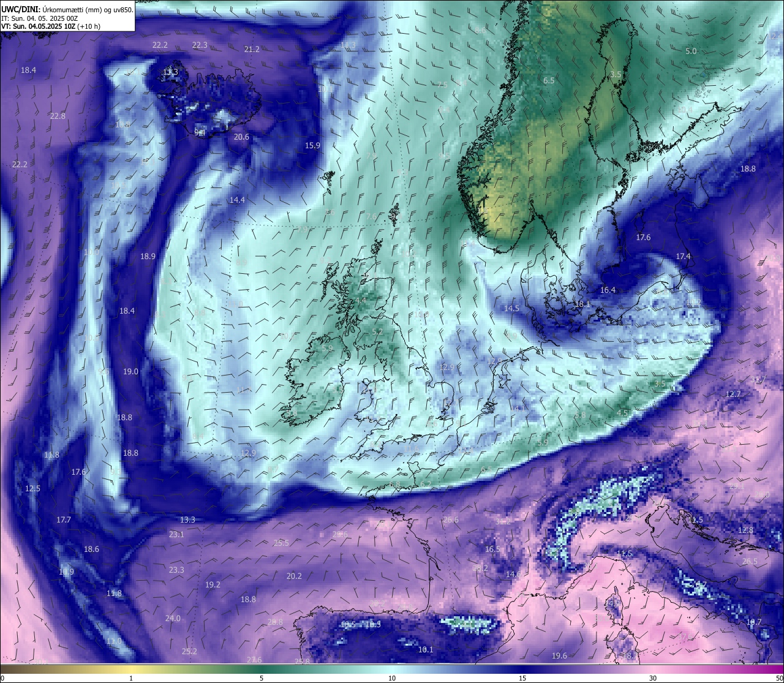The width and height of the screenshot is (784, 683).
Task: Click the 19.2 value label
Action: click(213, 584)
